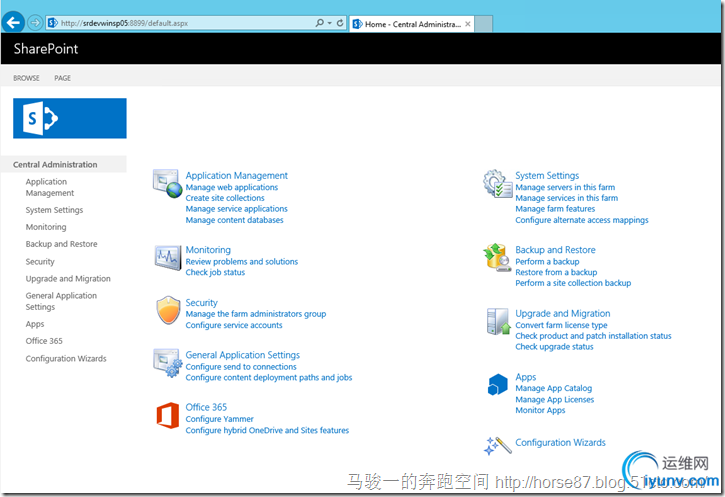Open Apps in left navigation

click(x=35, y=324)
